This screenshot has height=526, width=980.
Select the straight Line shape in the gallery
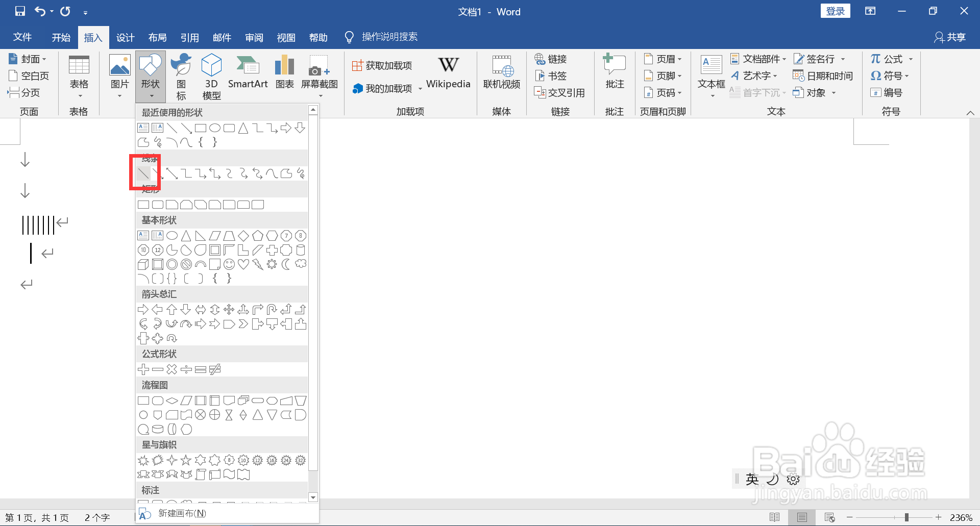(143, 173)
